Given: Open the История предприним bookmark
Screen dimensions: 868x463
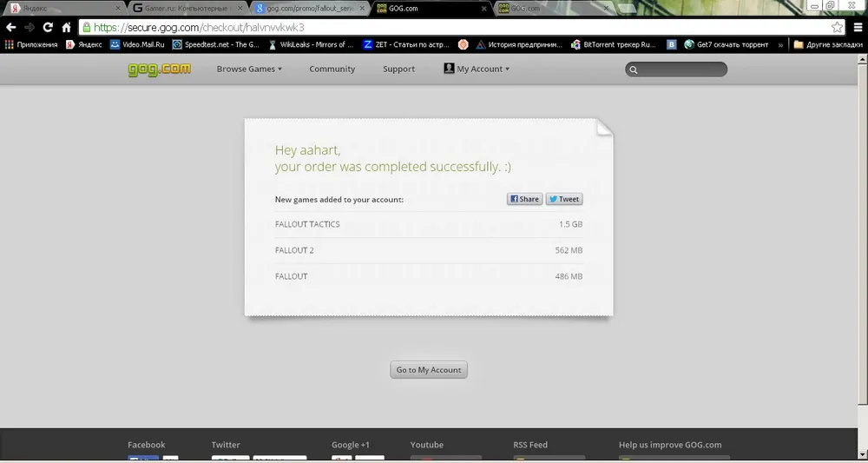Looking at the screenshot, I should pos(519,45).
